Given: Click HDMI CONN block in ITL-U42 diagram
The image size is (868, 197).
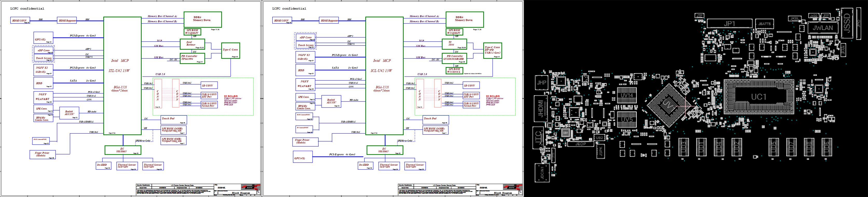Looking at the screenshot, I should [20, 20].
